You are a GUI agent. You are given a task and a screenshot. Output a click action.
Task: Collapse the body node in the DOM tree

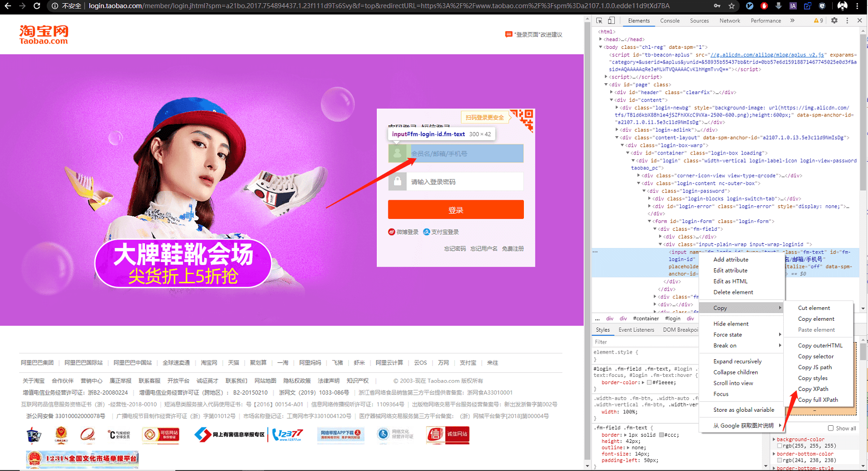tap(600, 47)
